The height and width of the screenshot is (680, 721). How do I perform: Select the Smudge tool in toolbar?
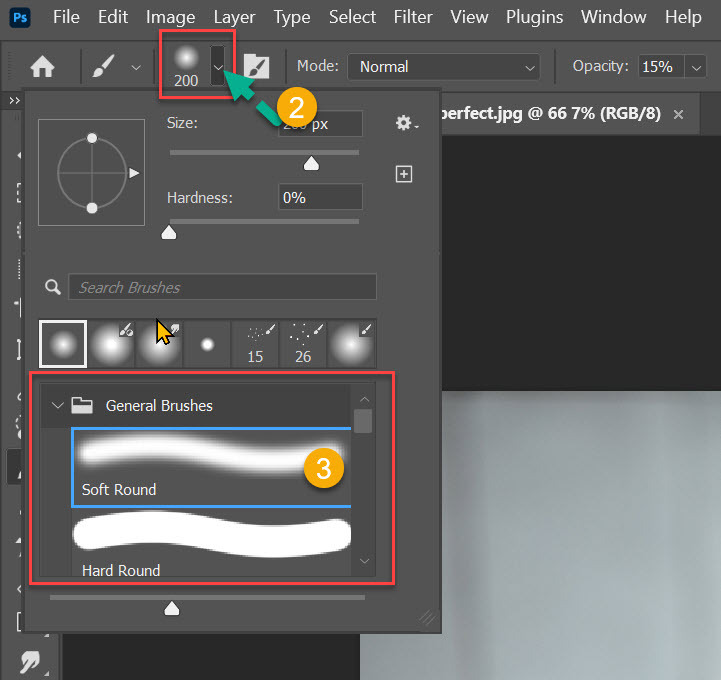tap(31, 662)
